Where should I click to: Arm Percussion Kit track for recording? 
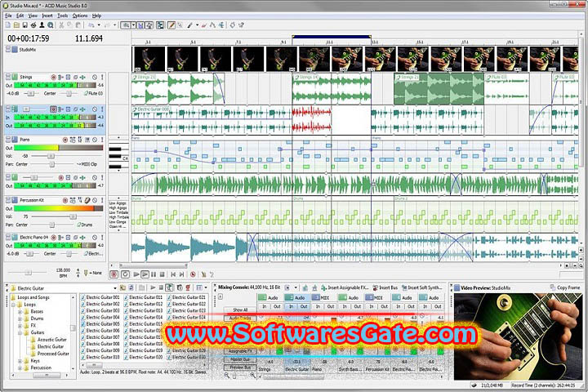click(x=65, y=200)
